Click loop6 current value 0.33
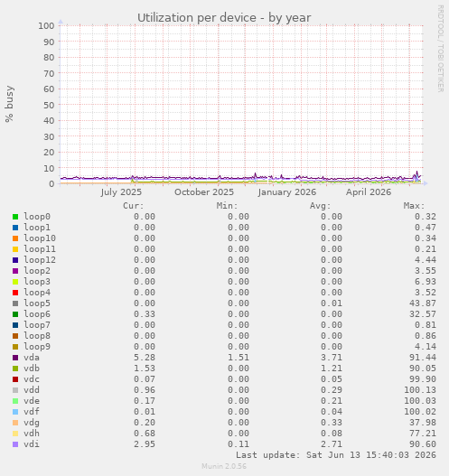The height and width of the screenshot is (476, 449). click(145, 314)
